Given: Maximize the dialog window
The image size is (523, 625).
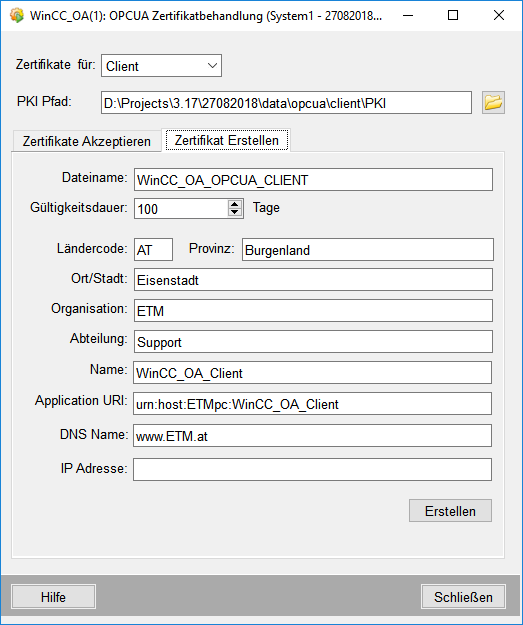Looking at the screenshot, I should pyautogui.click(x=453, y=16).
